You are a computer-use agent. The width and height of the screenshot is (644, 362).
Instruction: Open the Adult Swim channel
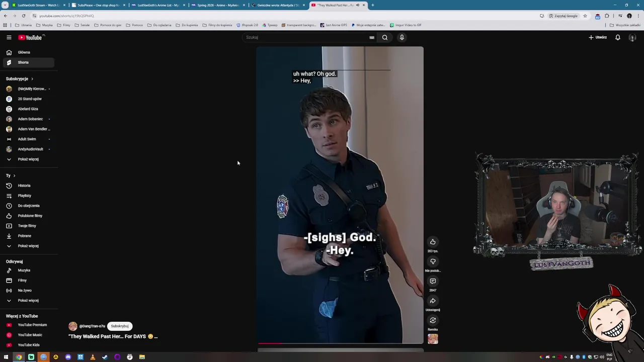(28, 139)
